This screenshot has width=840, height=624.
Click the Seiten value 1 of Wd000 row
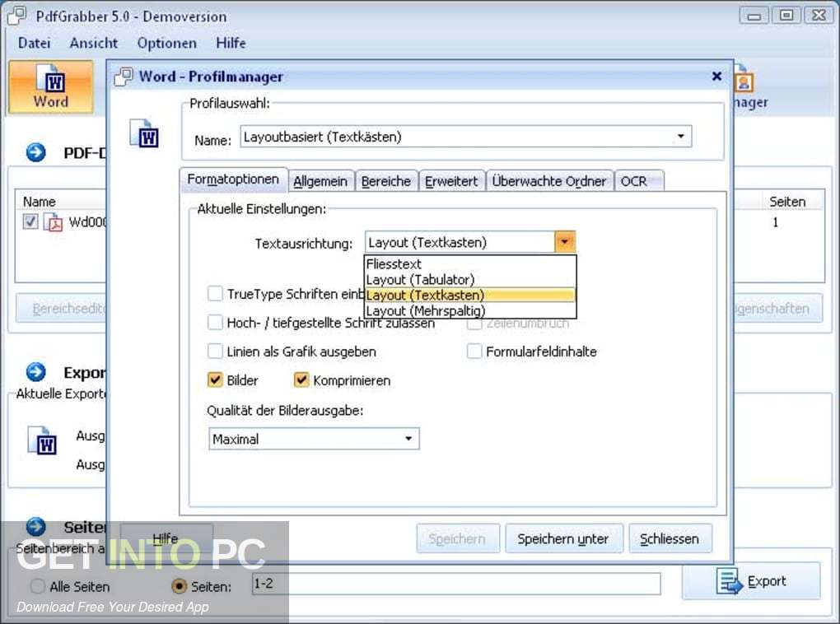[x=775, y=222]
